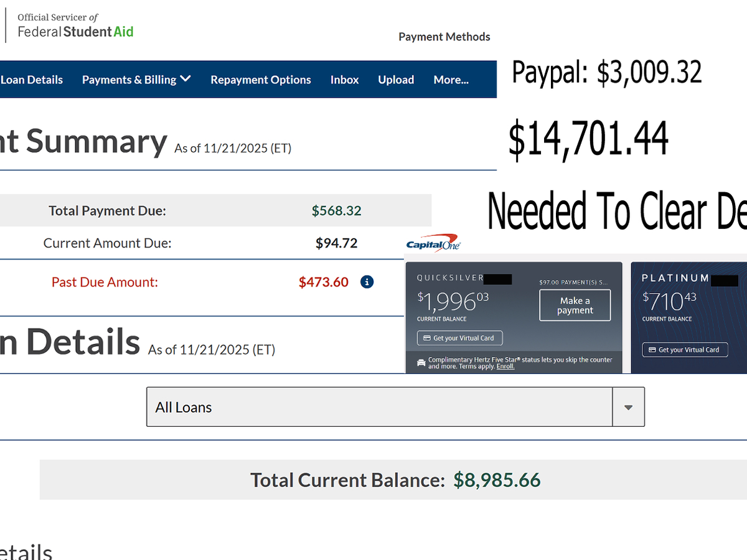This screenshot has width=747, height=560.
Task: Expand the Payments & Billing menu chevron
Action: coord(186,79)
